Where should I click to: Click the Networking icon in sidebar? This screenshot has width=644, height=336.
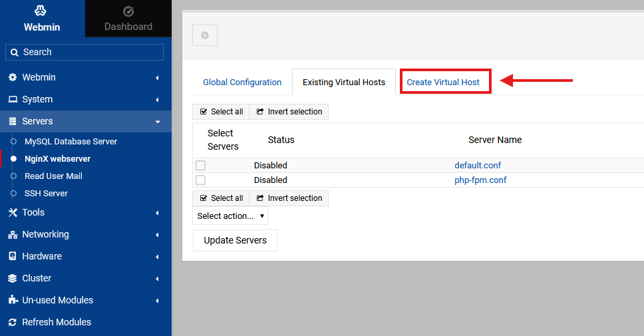coord(13,234)
